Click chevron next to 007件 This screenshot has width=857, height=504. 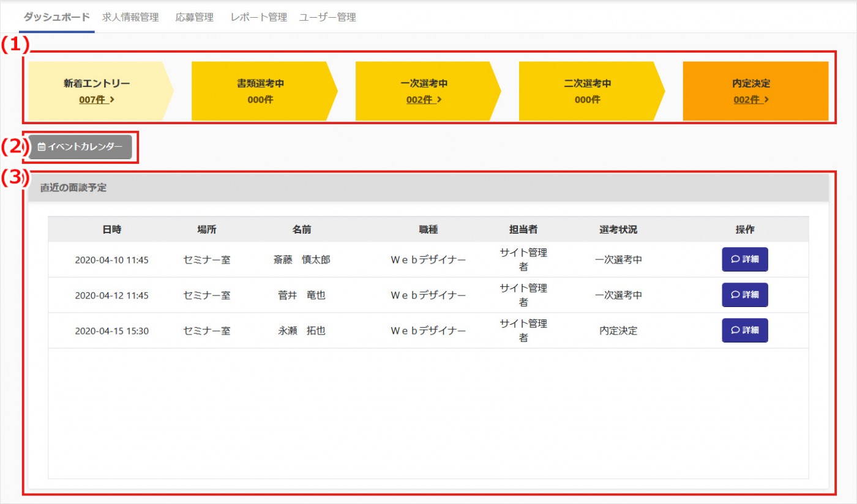pos(112,100)
